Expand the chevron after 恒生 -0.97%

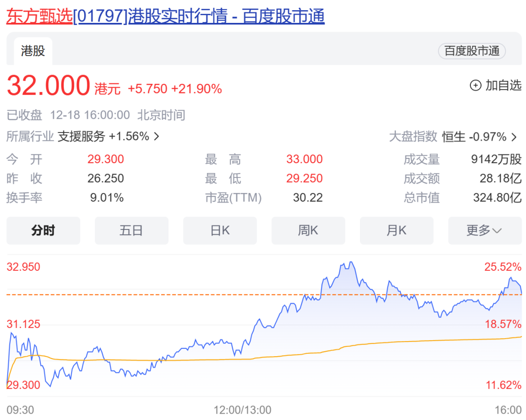click(514, 137)
